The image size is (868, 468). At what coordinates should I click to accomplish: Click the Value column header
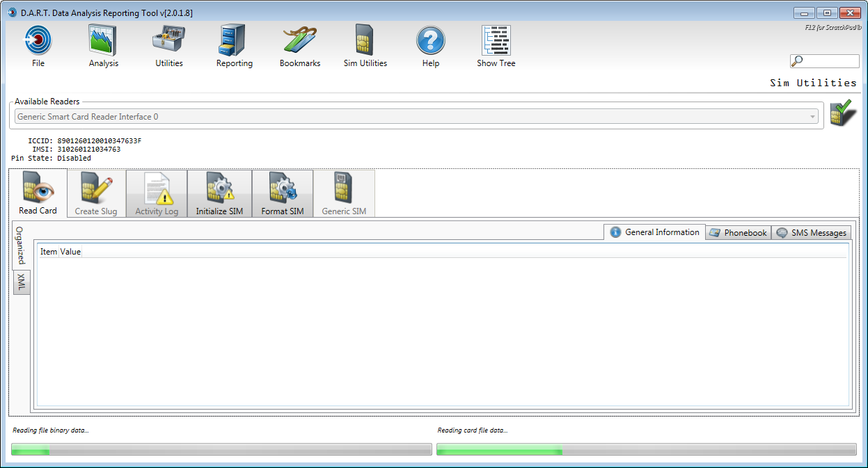click(x=71, y=252)
